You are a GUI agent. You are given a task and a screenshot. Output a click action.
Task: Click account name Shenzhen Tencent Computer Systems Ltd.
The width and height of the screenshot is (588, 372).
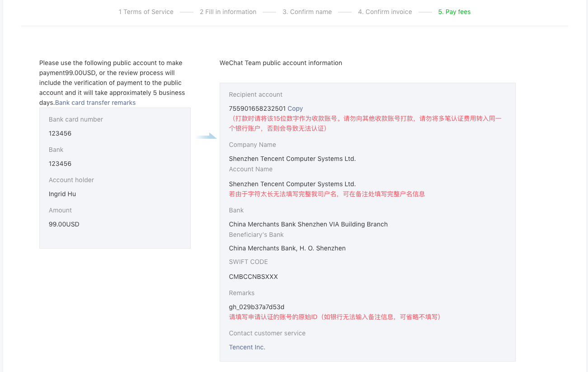point(292,184)
